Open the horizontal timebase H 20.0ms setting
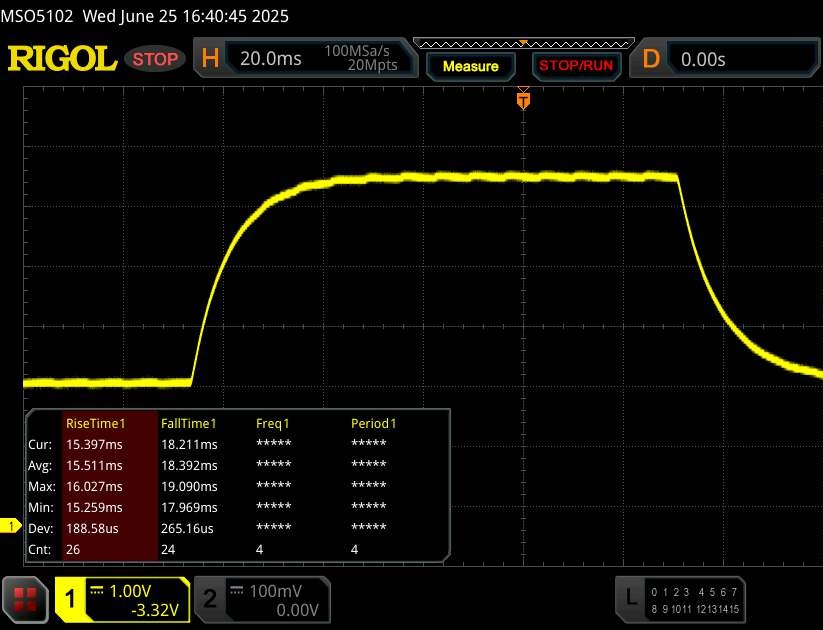 [305, 58]
